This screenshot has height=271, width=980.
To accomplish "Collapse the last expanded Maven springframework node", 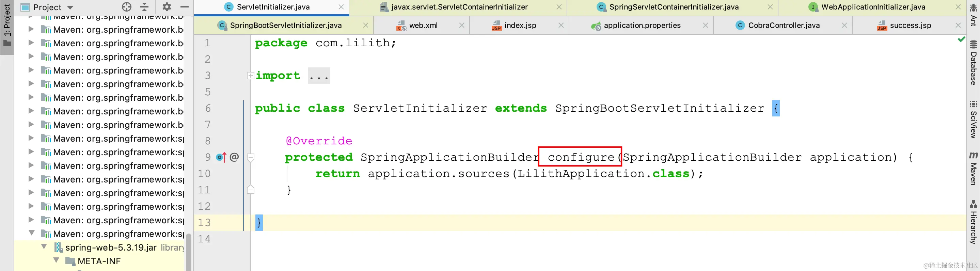I will pos(32,233).
